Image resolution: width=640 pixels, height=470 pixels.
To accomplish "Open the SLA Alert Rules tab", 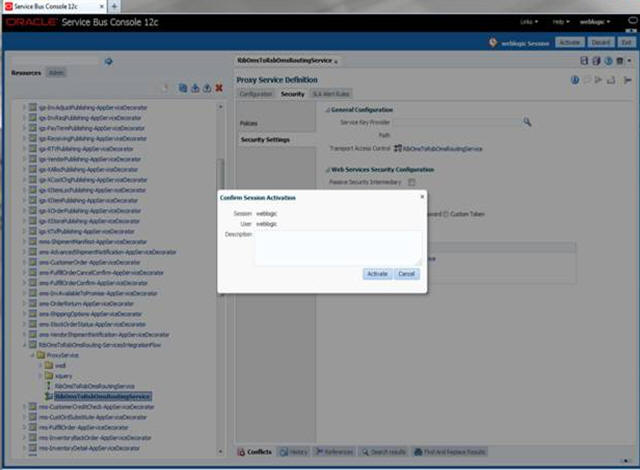I will pos(331,94).
